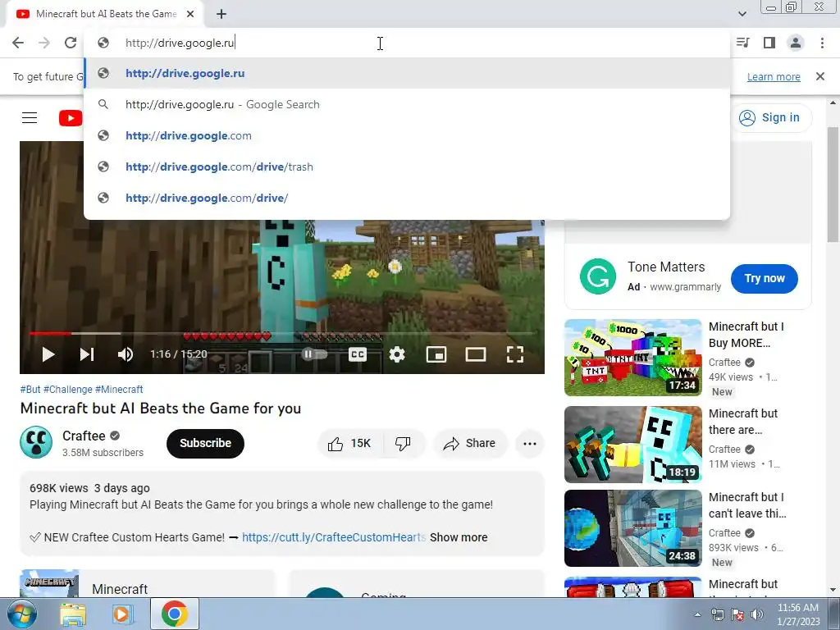
Task: Expand the description with Show more
Action: pyautogui.click(x=459, y=537)
